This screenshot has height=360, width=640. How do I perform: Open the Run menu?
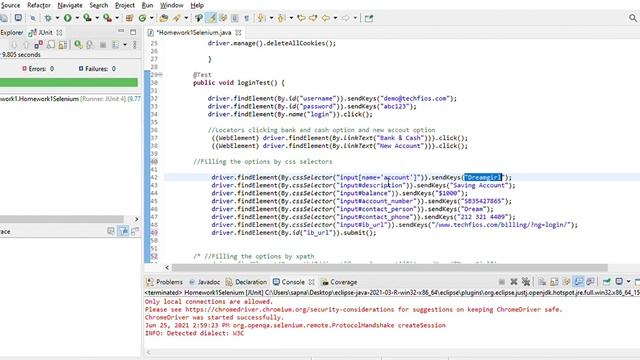pyautogui.click(x=147, y=5)
